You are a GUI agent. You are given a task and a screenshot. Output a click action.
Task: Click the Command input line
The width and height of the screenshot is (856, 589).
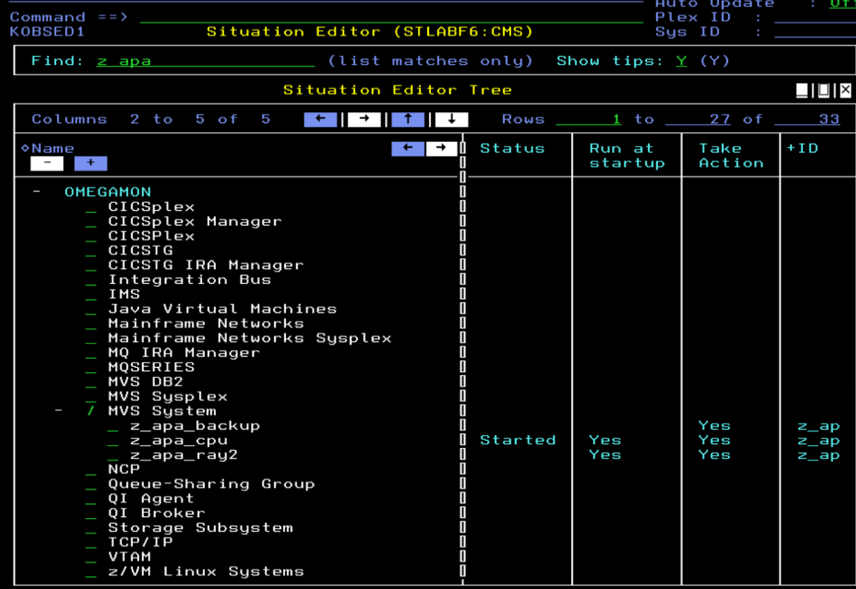click(x=391, y=18)
